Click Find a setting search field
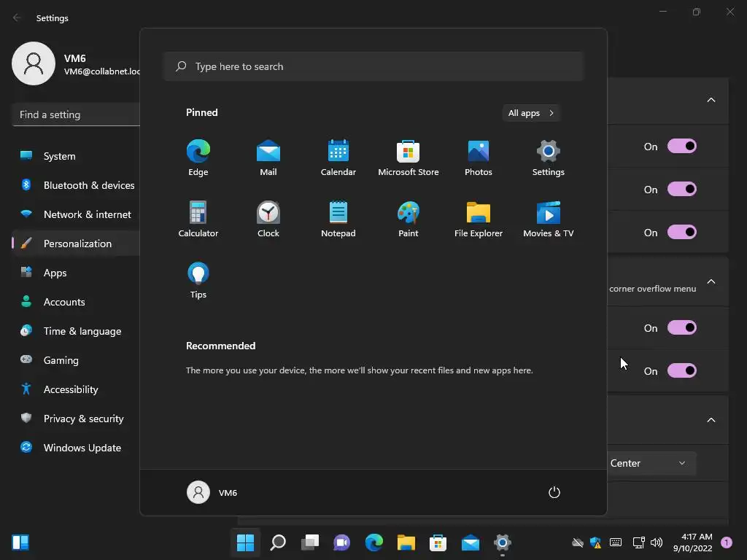This screenshot has height=560, width=747. pos(76,114)
